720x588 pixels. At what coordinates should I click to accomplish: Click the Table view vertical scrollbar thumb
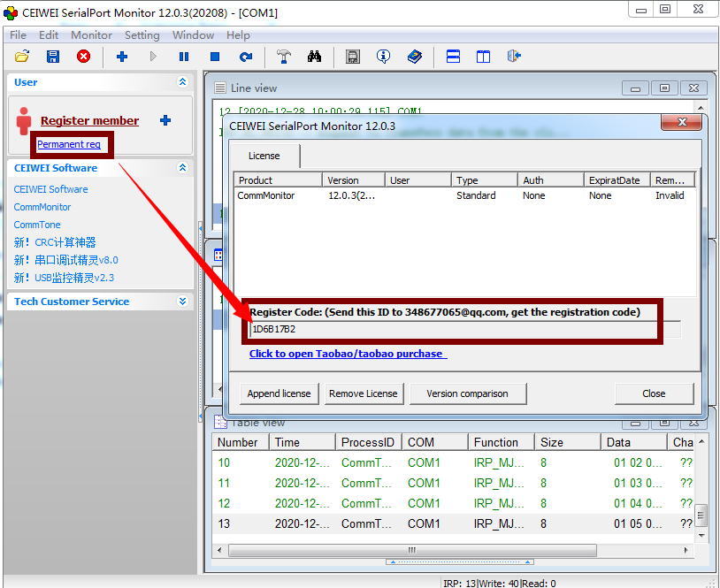701,515
